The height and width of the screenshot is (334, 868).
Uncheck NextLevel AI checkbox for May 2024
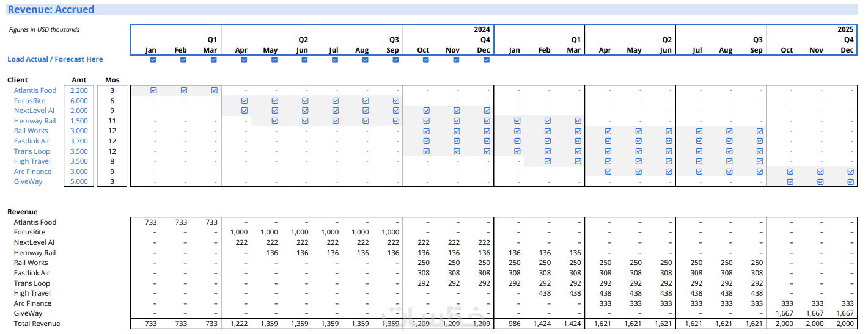tap(275, 111)
